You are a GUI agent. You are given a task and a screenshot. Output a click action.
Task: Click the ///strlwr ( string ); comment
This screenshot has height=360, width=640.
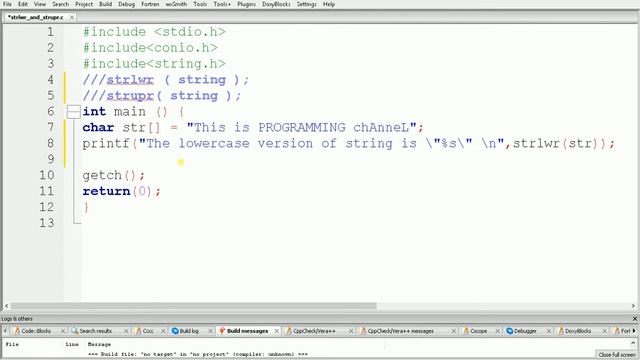tap(166, 80)
